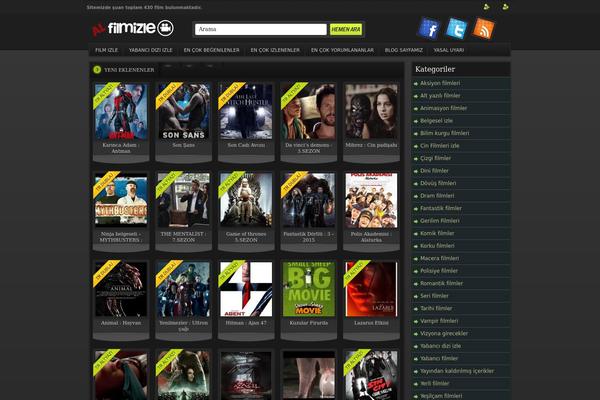Open the Dram filmleri category

tap(437, 196)
